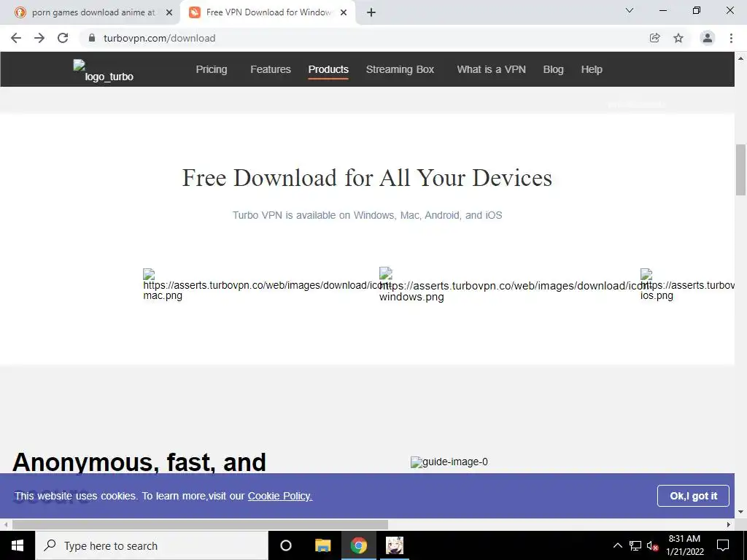Select the Free VPN Download tab
Screen dimensions: 747x560
268,12
